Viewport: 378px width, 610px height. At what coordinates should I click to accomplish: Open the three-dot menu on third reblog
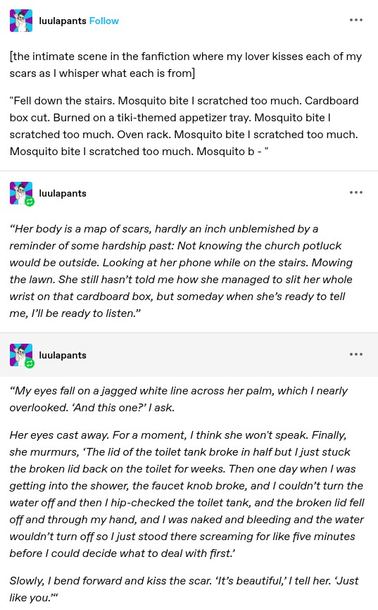coord(356,354)
